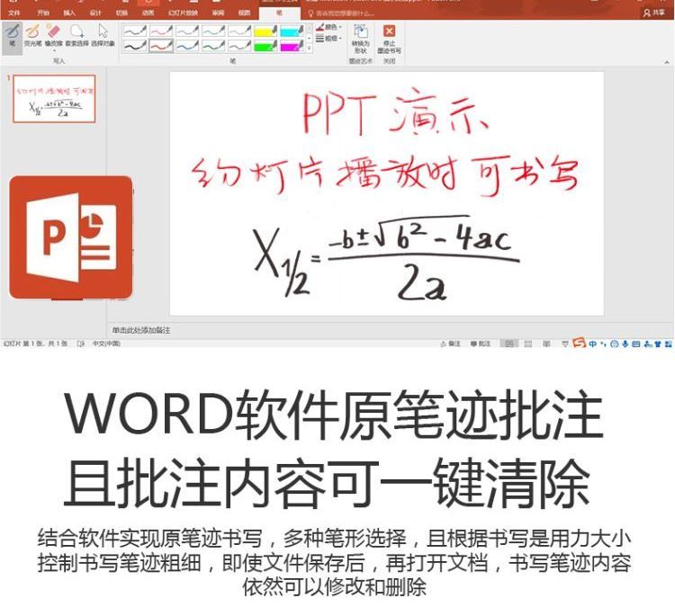675x616 pixels.
Task: Pick the thin blue pen style
Action: point(187,31)
